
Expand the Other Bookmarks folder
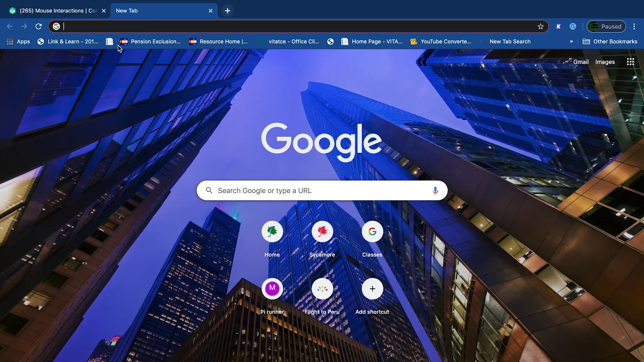point(610,42)
